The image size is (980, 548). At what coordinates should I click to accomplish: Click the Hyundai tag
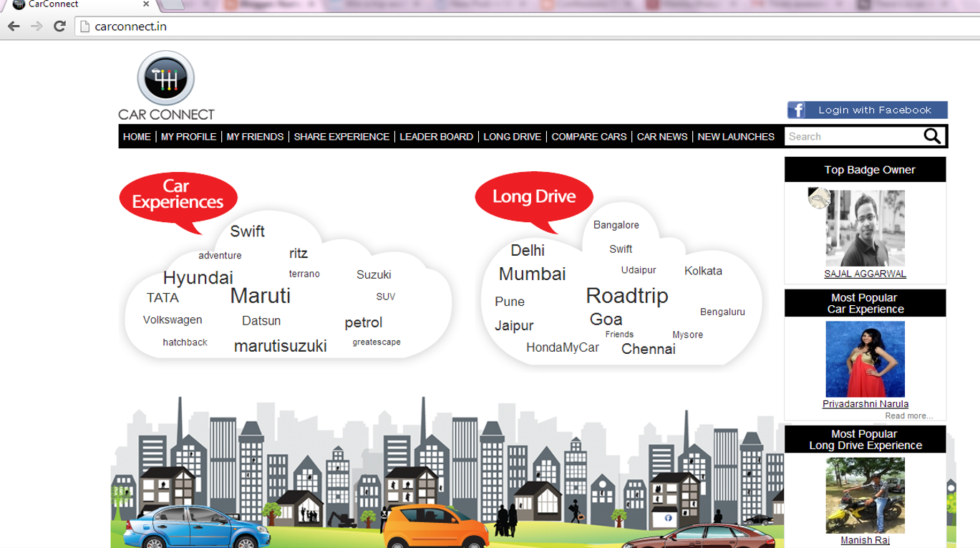[x=198, y=278]
